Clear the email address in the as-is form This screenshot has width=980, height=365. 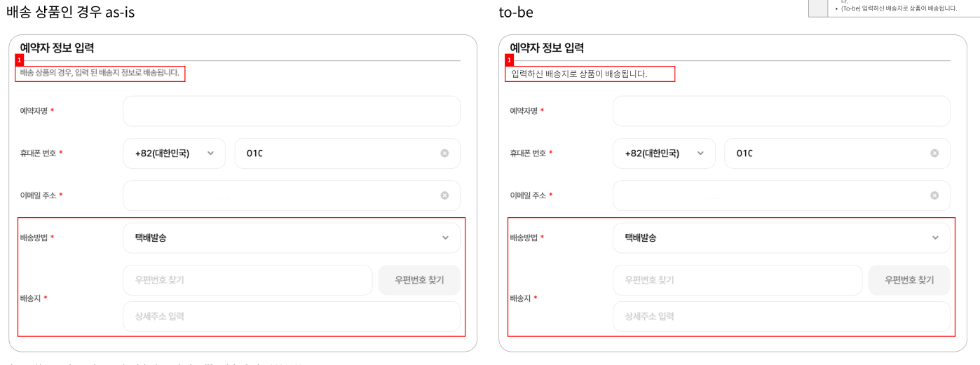click(444, 195)
